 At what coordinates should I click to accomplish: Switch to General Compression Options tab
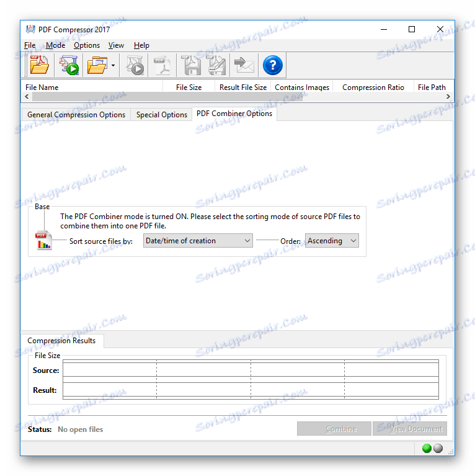click(x=76, y=115)
